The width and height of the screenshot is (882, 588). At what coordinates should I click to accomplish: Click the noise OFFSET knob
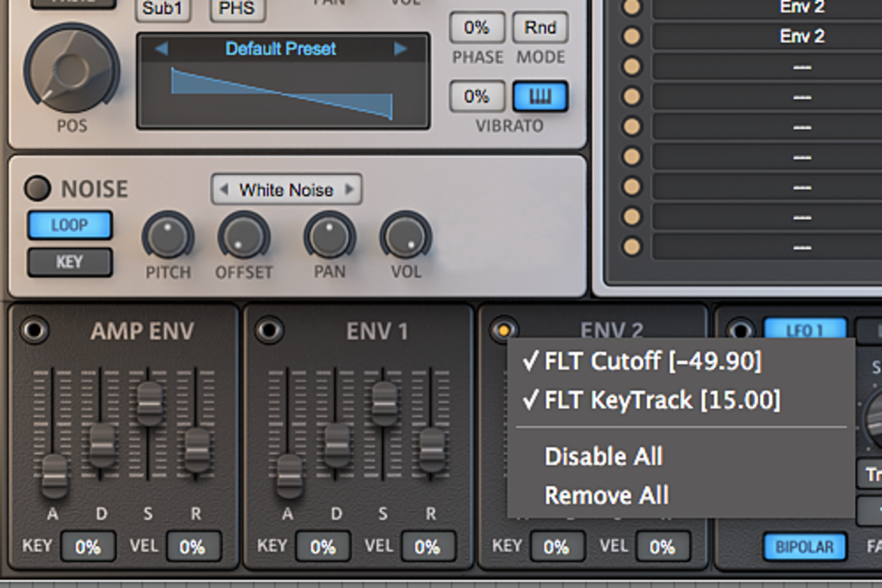point(243,236)
